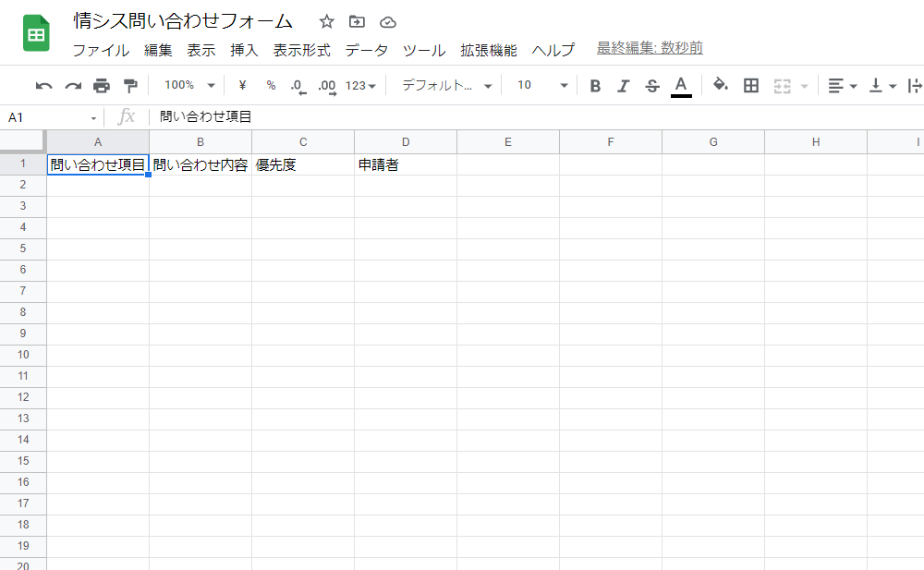The image size is (924, 570).
Task: Click the move to folder icon
Action: coord(356,20)
